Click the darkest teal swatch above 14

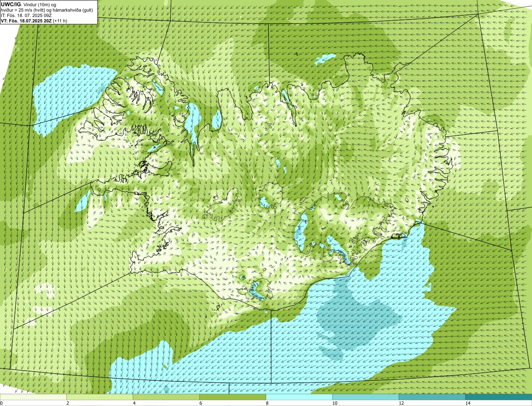[x=499, y=397]
